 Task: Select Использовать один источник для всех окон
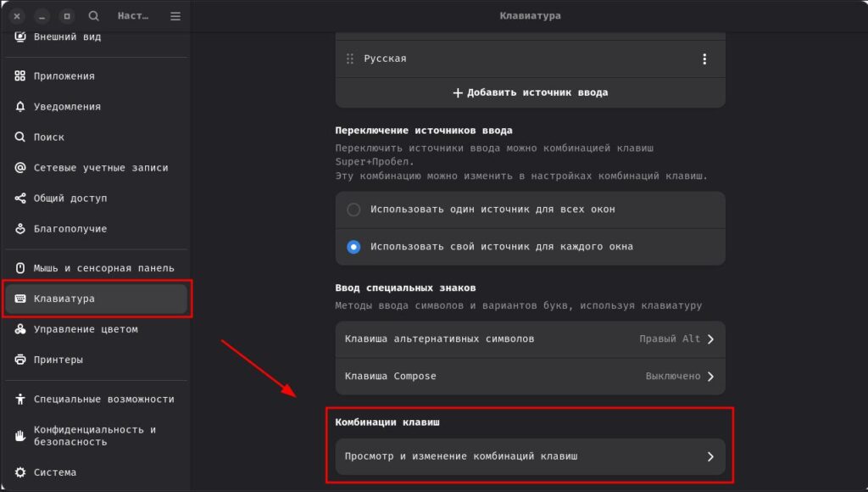[530, 210]
